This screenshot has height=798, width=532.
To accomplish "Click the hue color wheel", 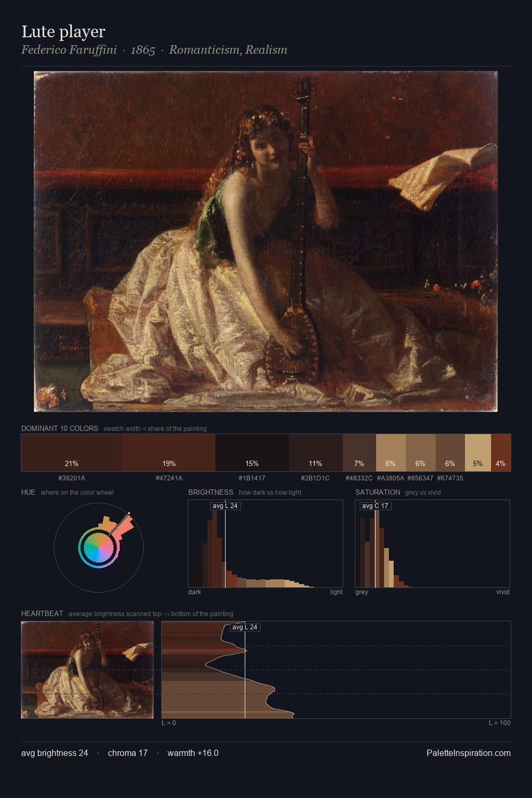I will point(98,547).
